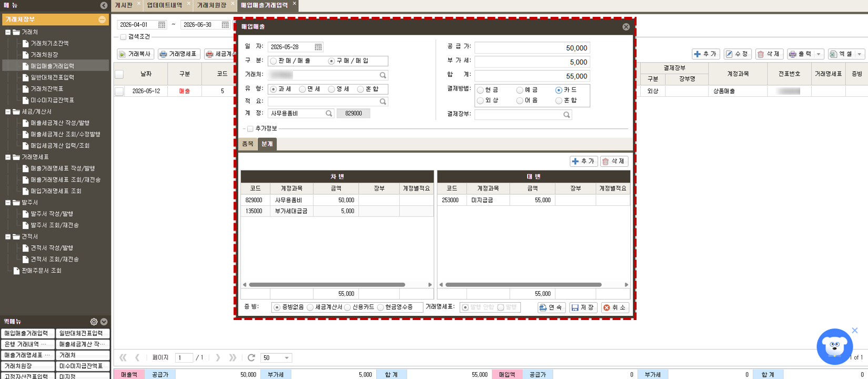The height and width of the screenshot is (379, 868).
Task: Click 연속 button in dialog
Action: click(x=551, y=307)
